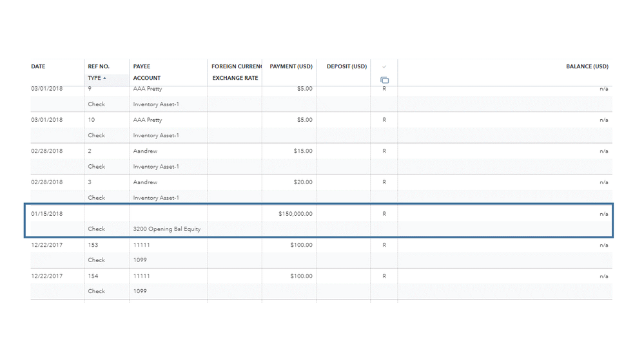Click the $150,000.00 payment amount

point(295,214)
